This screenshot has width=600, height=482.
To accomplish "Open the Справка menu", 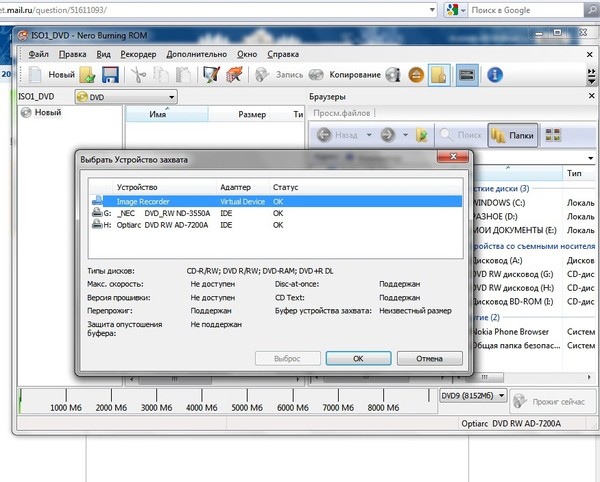I will pos(283,54).
